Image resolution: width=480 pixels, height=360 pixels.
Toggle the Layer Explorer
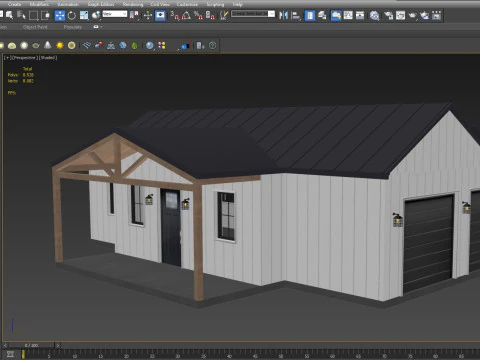[x=322, y=15]
